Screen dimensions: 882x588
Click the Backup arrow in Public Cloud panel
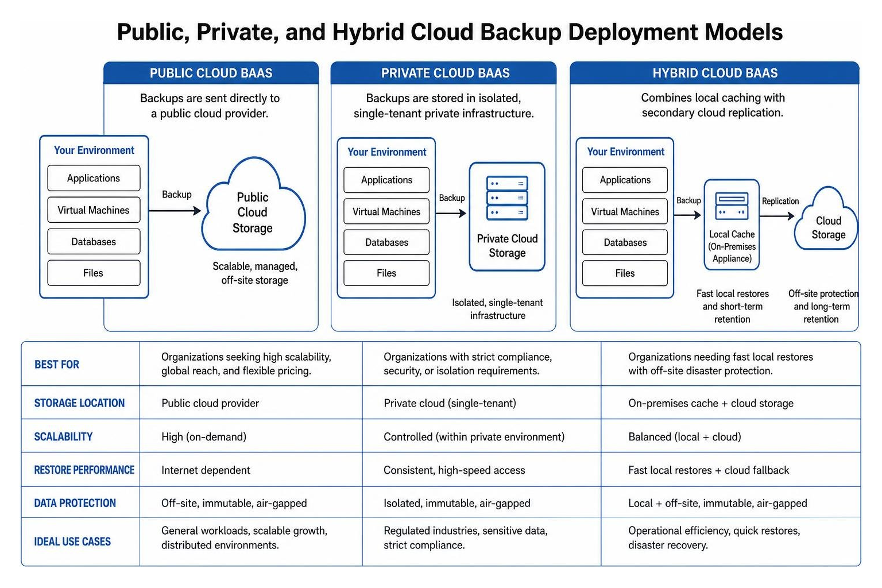[x=175, y=211]
